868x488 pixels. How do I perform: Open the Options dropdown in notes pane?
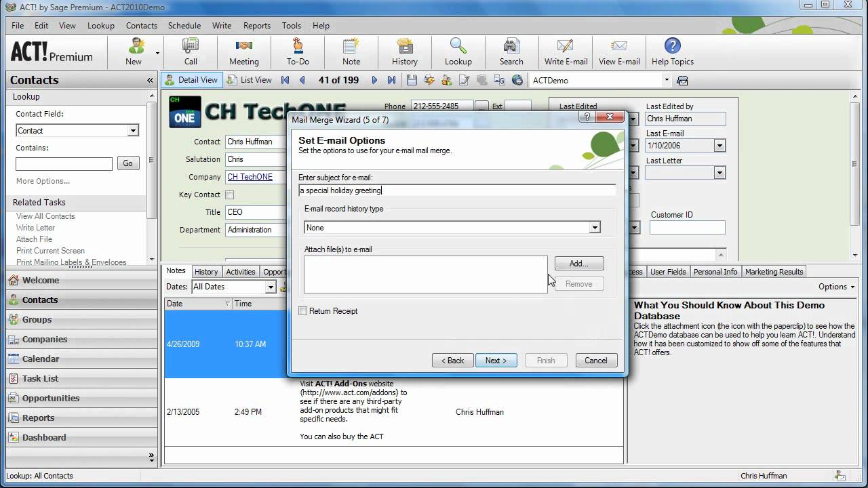pos(836,287)
